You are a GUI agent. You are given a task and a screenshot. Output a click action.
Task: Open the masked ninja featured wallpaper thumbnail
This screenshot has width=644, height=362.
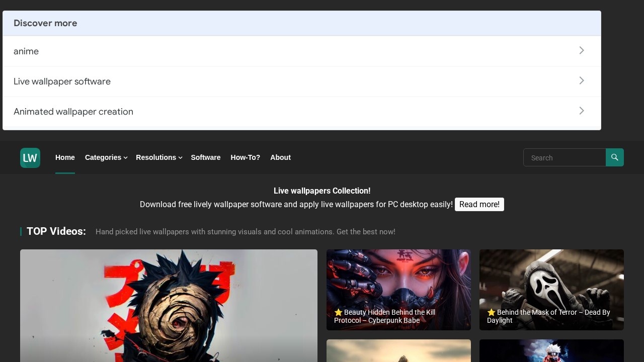[x=169, y=306]
